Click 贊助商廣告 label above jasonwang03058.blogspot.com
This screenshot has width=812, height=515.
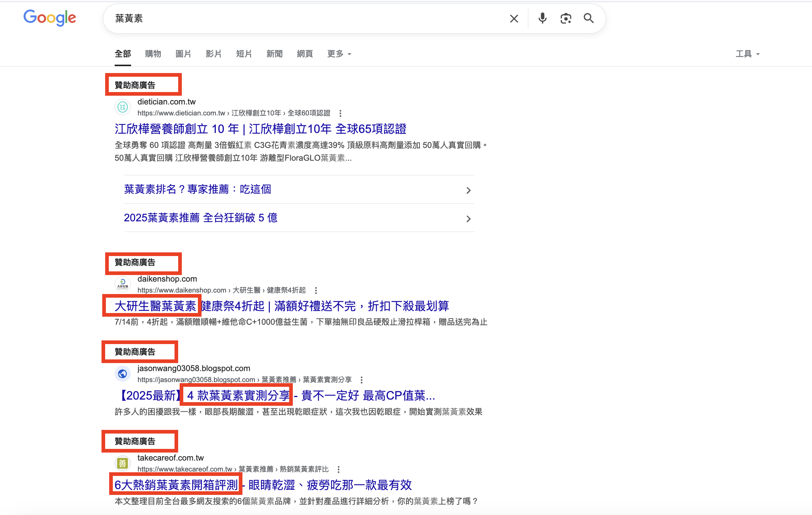tap(135, 352)
